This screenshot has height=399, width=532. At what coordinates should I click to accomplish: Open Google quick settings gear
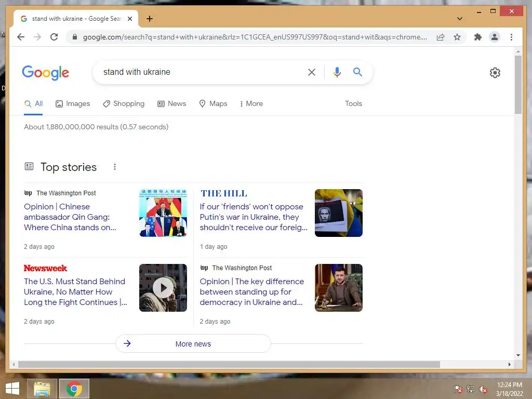coord(495,72)
